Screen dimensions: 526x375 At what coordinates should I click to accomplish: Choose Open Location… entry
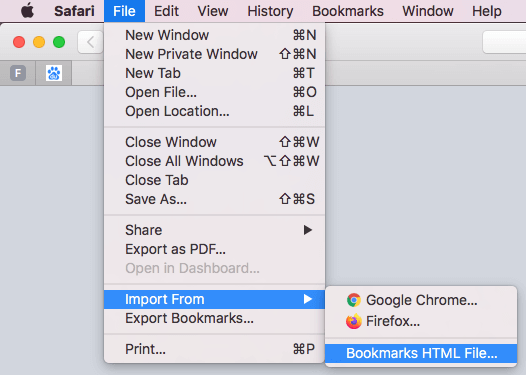click(214, 111)
